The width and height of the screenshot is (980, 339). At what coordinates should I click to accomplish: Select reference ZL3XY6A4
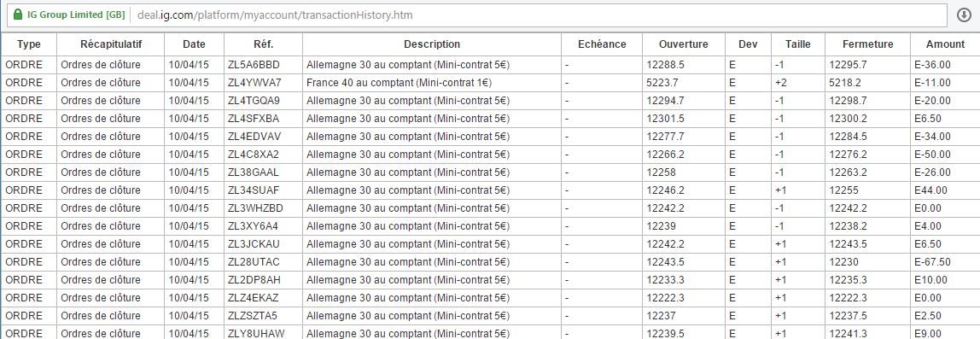(x=254, y=226)
